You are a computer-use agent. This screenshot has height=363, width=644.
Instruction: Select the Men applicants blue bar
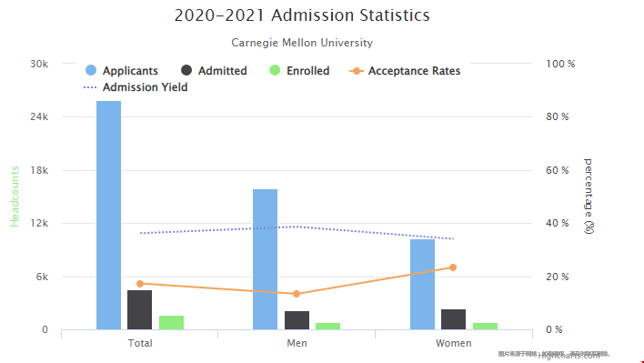pyautogui.click(x=265, y=259)
